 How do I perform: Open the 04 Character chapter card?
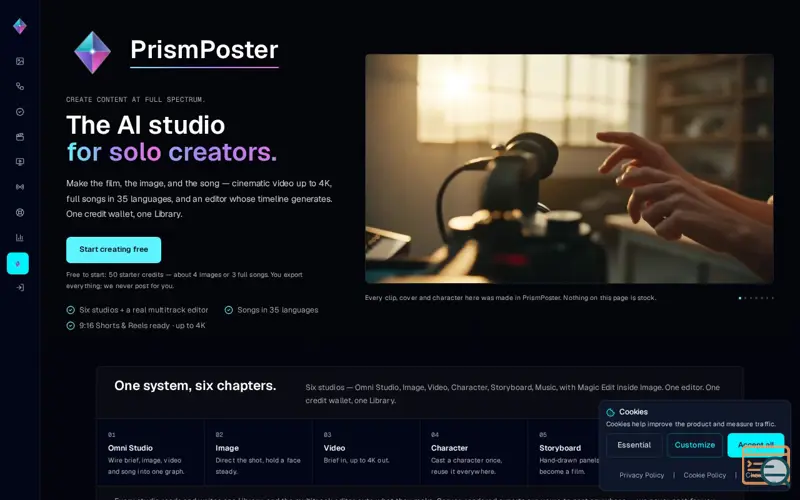coord(473,452)
